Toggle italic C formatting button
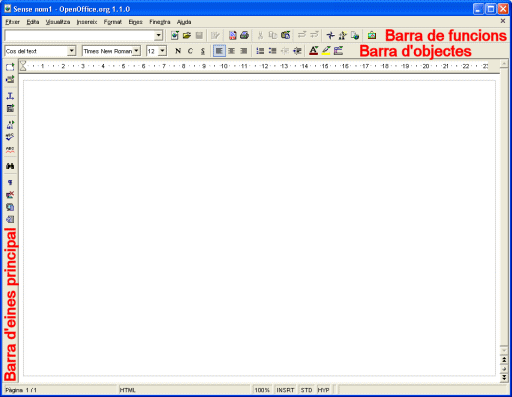Viewport: 512px width, 397px height. tap(190, 51)
